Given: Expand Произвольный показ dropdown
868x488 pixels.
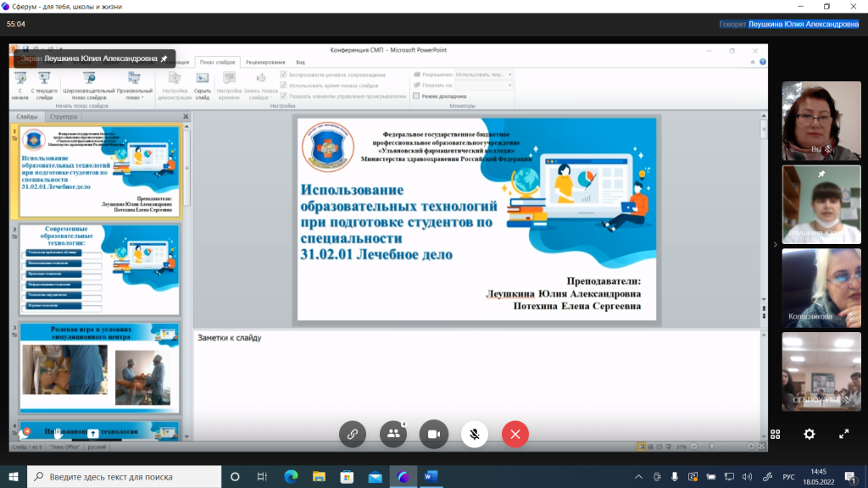Looking at the screenshot, I should coord(135,93).
